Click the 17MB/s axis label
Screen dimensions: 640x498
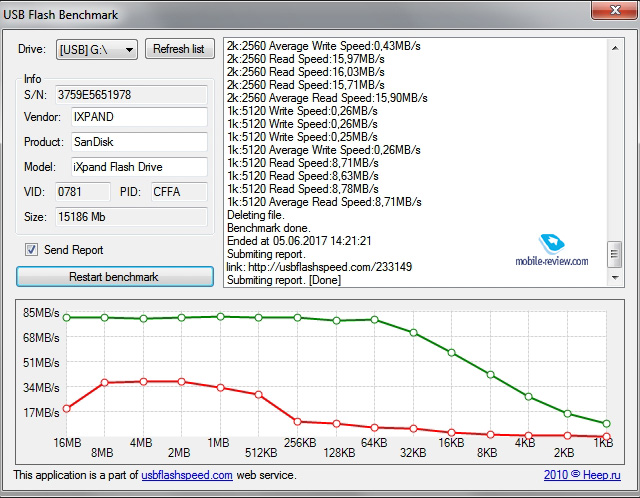click(41, 413)
